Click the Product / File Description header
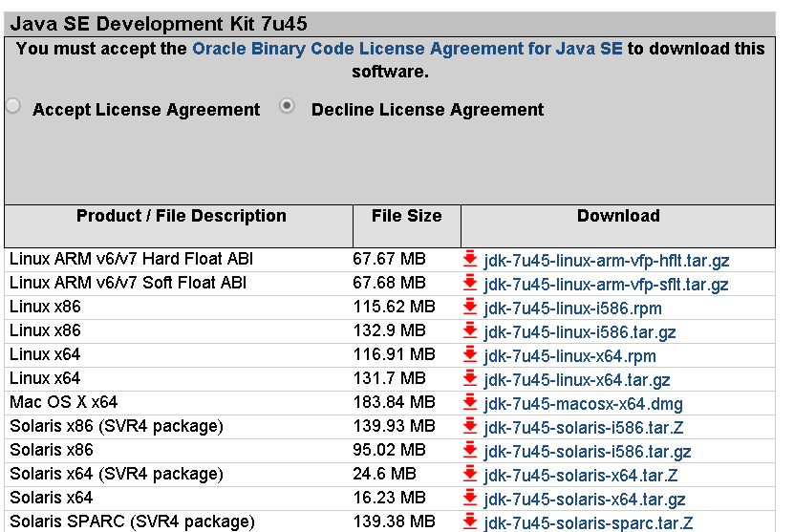794x532 pixels. click(181, 216)
